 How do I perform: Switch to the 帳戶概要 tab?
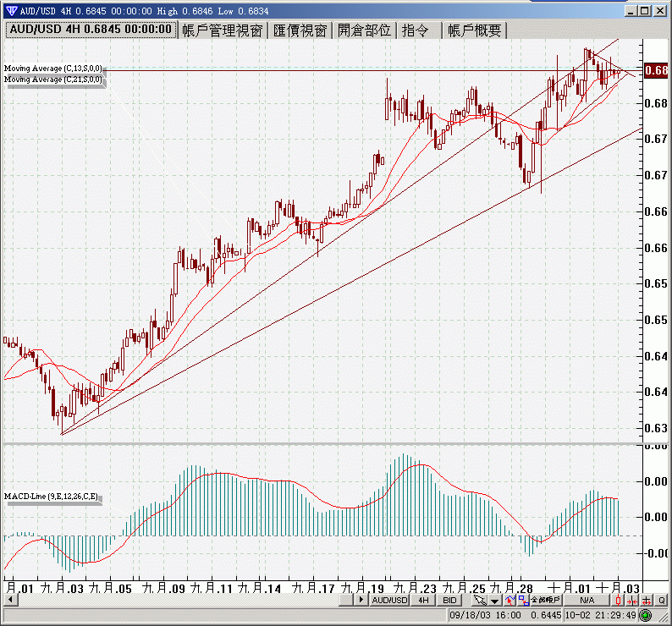tap(475, 30)
